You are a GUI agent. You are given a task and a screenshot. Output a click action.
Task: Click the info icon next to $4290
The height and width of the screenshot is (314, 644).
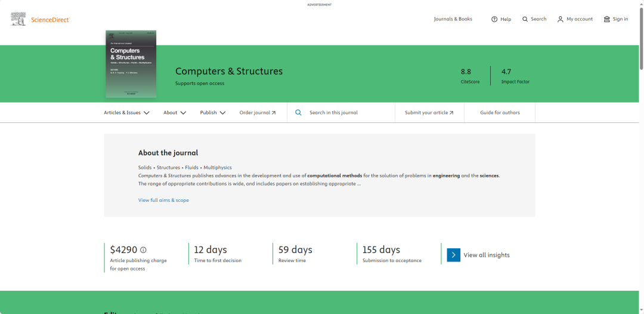[x=143, y=250]
